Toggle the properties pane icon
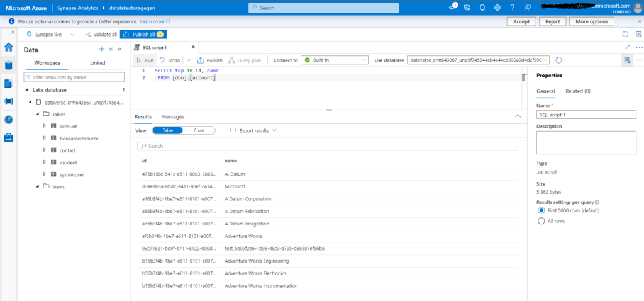 coord(627,60)
